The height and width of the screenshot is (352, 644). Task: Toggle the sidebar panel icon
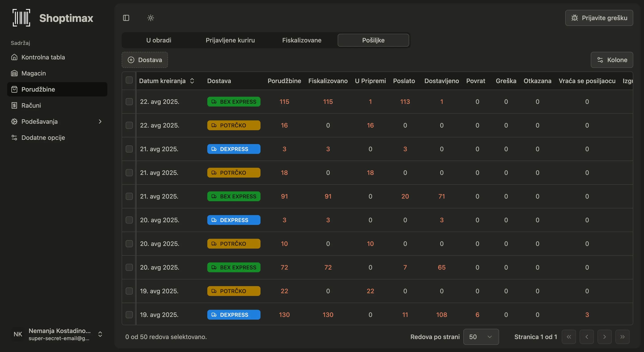pyautogui.click(x=126, y=18)
